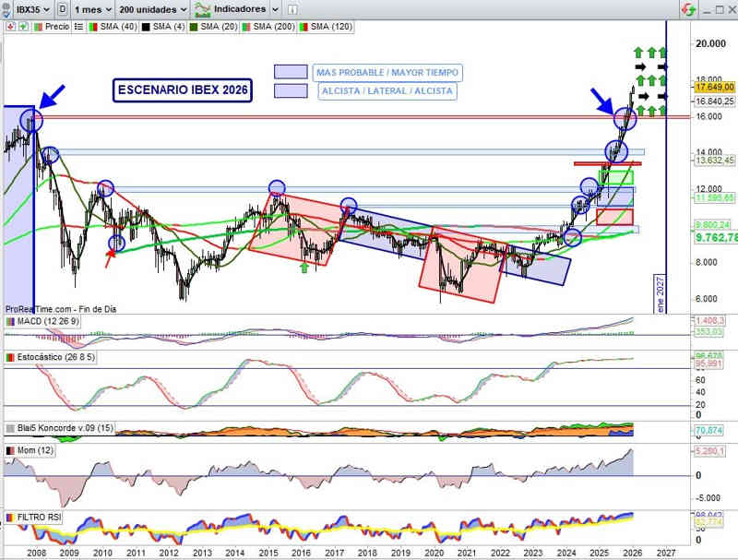Open the 1 mes timeframe dropdown
The image size is (738, 560).
(x=94, y=9)
